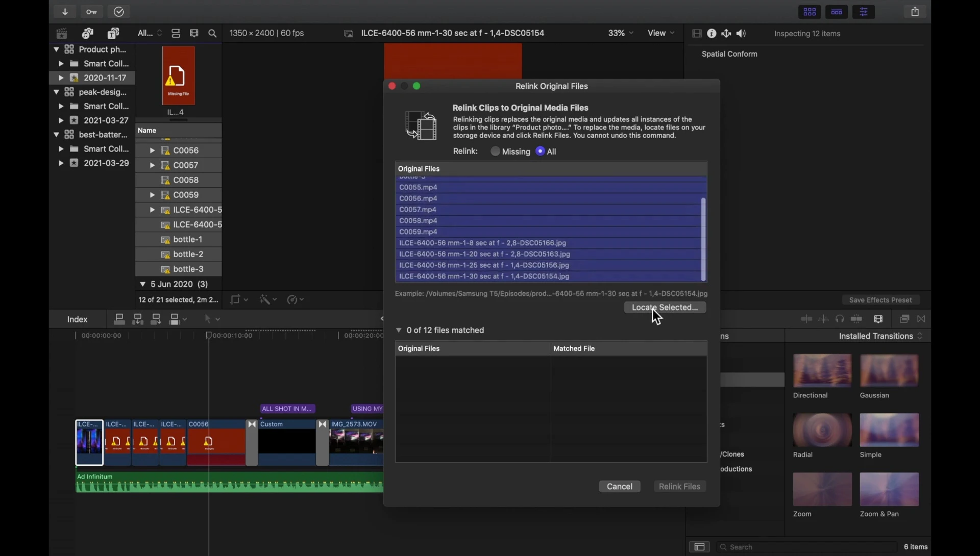Screen dimensions: 980x556
Task: Open the keyword editor key icon
Action: pyautogui.click(x=92, y=12)
